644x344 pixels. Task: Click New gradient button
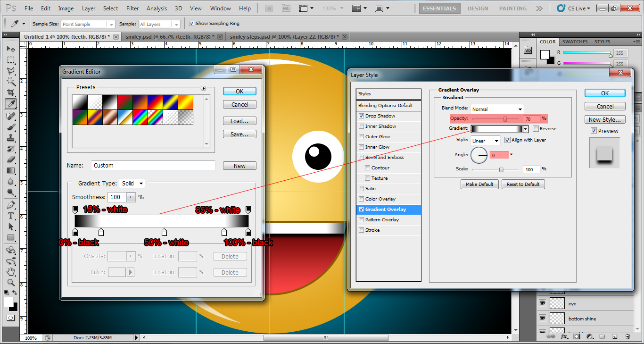click(239, 166)
